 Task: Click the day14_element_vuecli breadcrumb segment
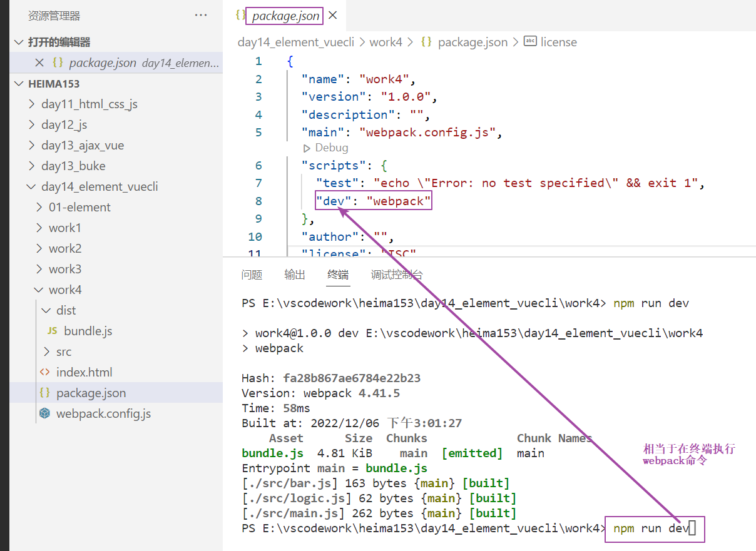point(295,42)
